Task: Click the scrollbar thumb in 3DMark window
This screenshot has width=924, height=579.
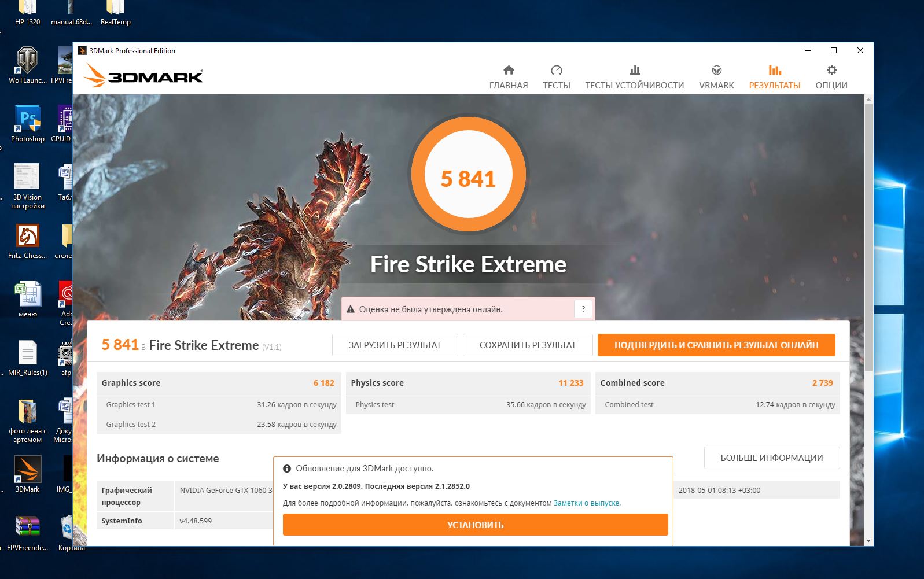Action: pyautogui.click(x=868, y=237)
